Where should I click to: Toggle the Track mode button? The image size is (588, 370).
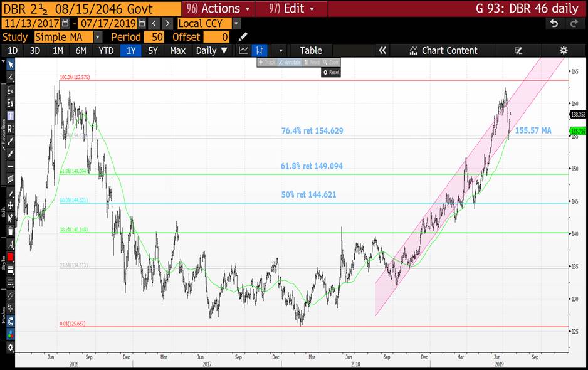(266, 62)
